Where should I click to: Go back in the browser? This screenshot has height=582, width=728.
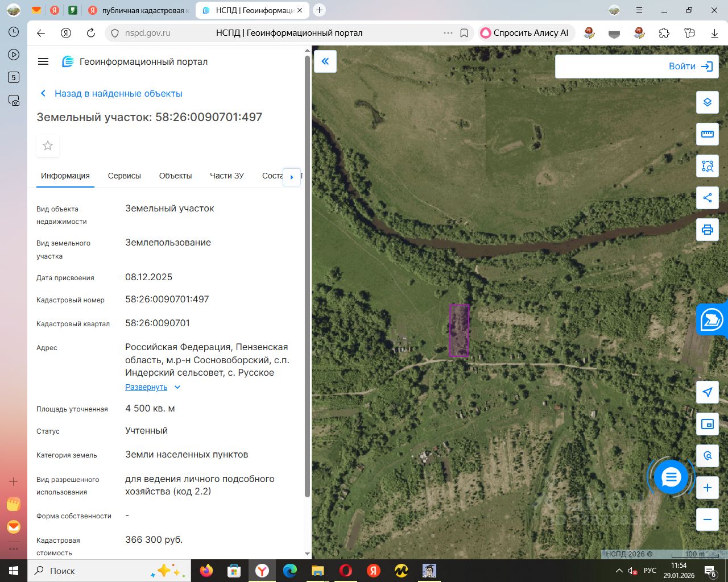(x=41, y=33)
